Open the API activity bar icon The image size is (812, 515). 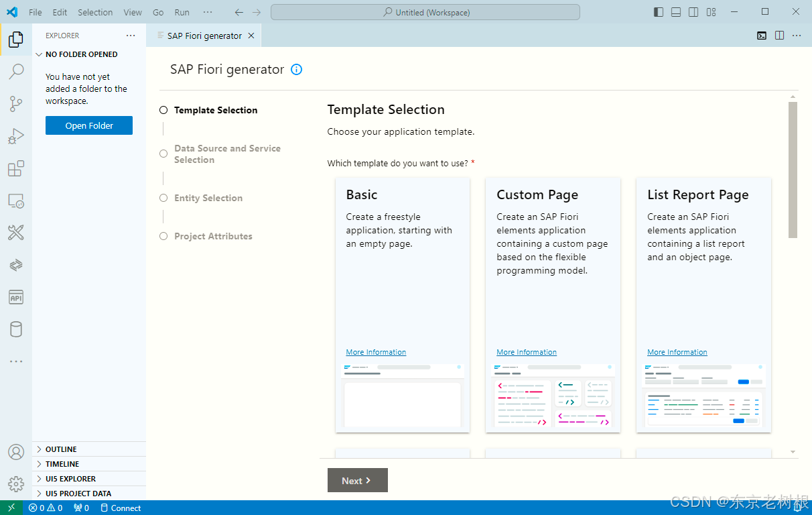16,297
